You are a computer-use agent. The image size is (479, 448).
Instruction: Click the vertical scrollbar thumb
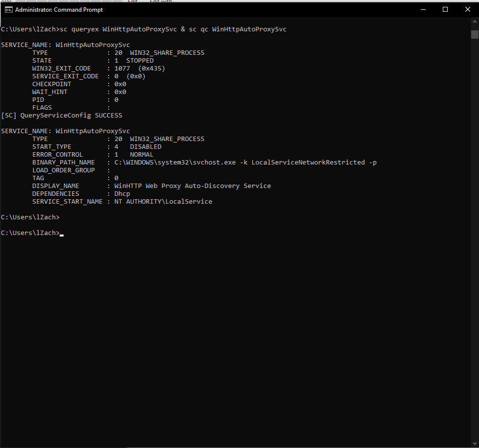(475, 34)
